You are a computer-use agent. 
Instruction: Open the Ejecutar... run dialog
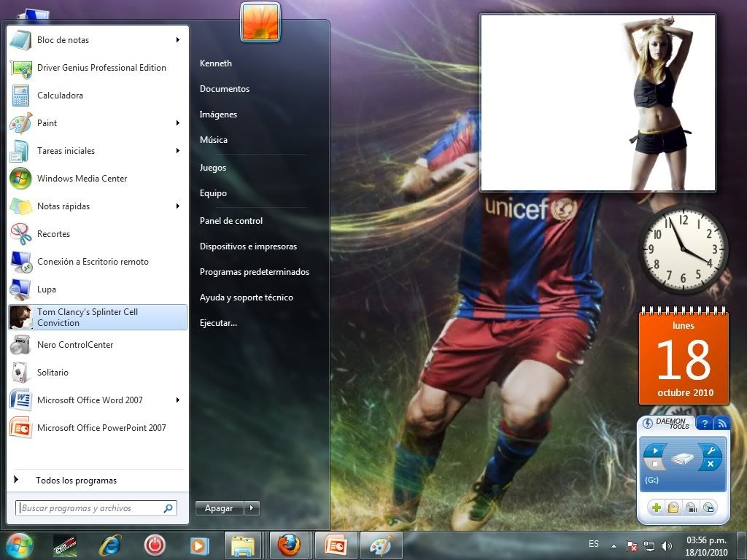(218, 323)
